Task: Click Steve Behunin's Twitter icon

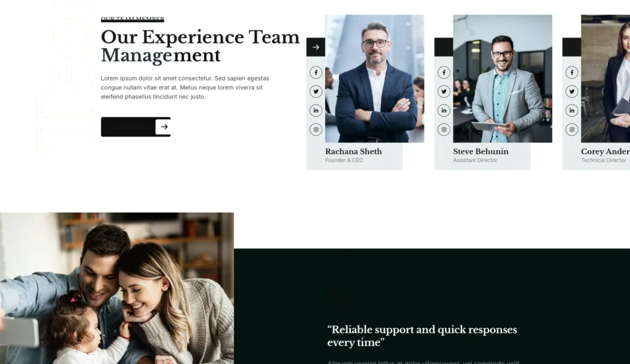Action: click(x=444, y=92)
